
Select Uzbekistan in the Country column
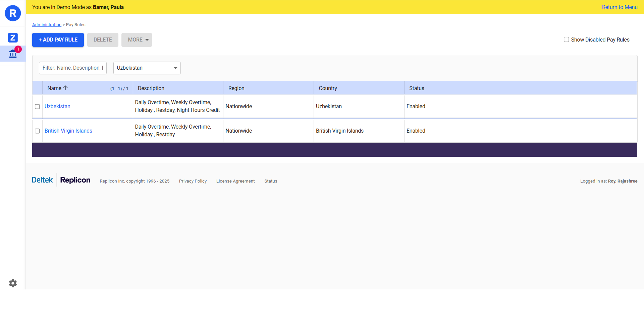329,106
